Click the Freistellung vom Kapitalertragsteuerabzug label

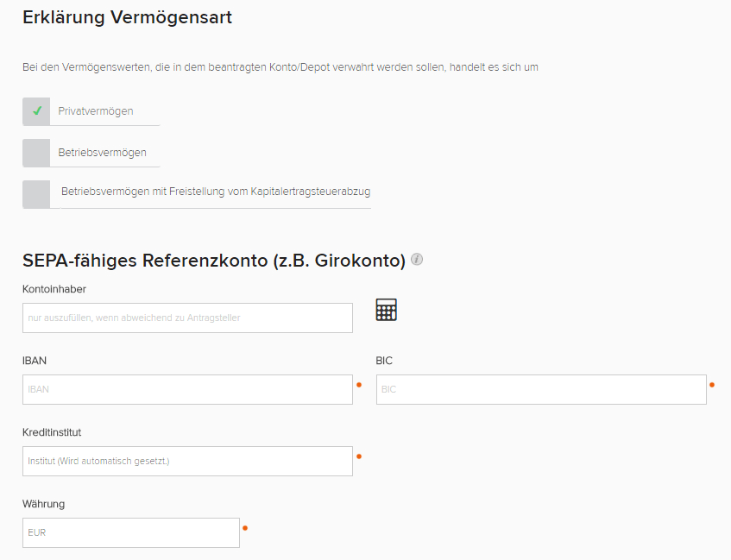(216, 191)
